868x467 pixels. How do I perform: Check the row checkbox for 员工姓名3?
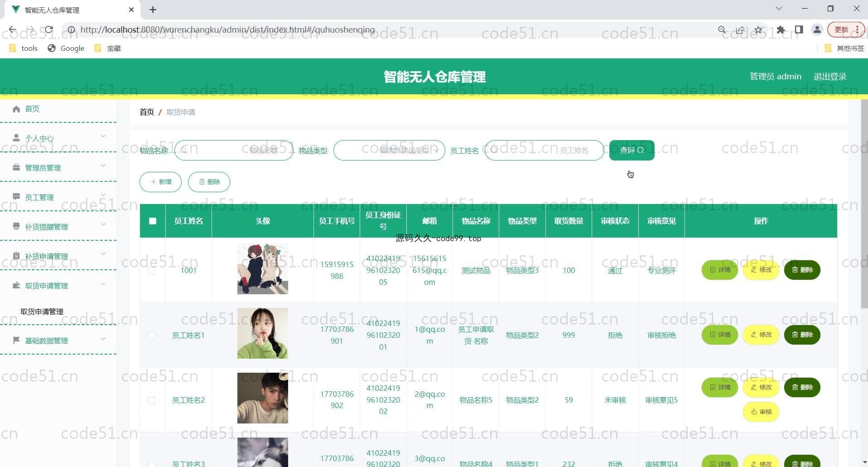tap(152, 464)
